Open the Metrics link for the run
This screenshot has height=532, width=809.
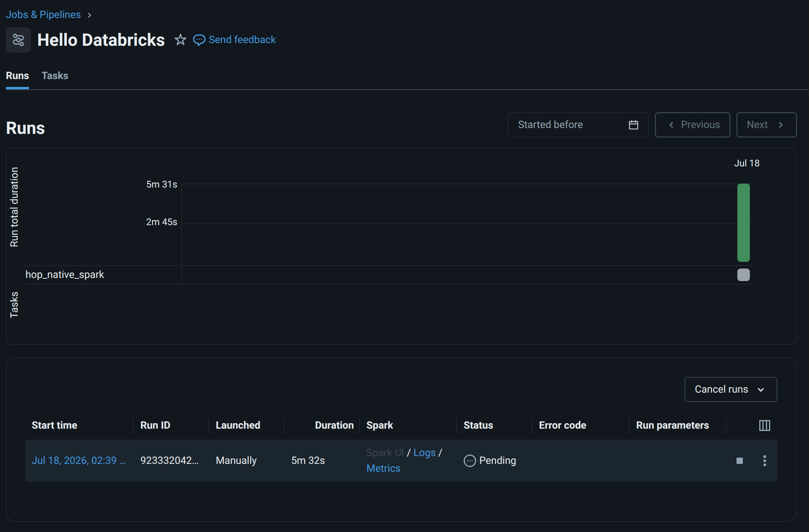383,469
